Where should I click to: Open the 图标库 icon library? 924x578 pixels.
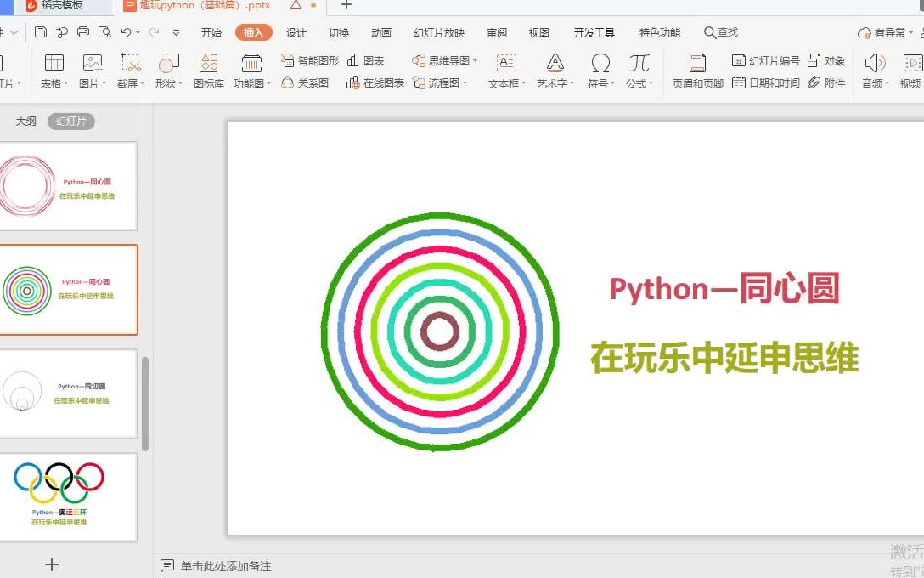tap(207, 71)
